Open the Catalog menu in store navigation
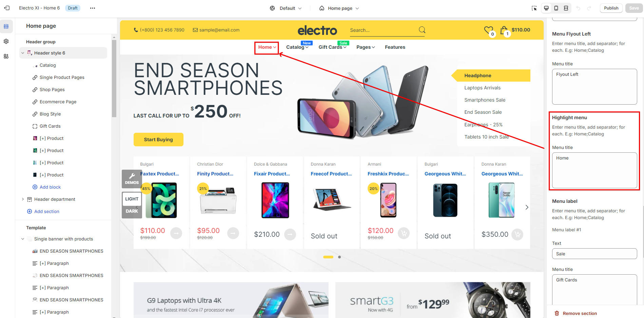644x318 pixels. 297,47
